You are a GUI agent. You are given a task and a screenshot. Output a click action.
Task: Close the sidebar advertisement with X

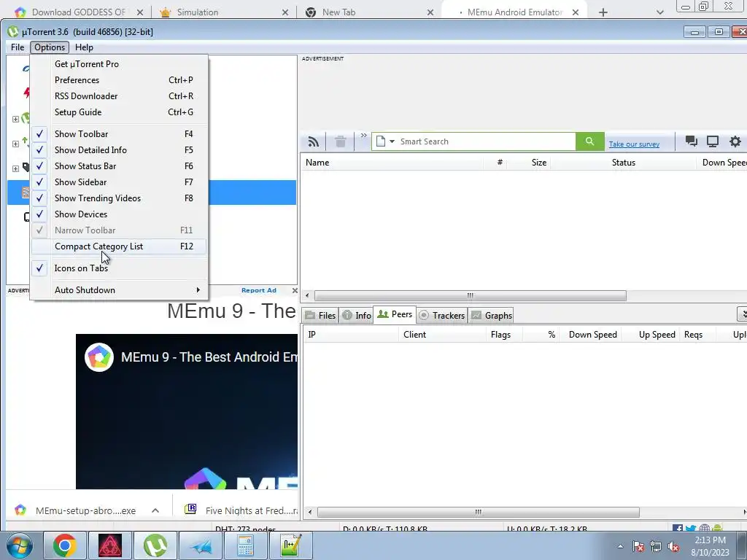[295, 290]
